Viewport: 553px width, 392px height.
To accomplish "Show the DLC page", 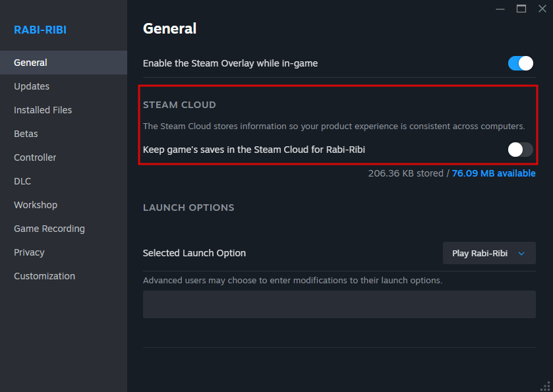I will point(22,181).
